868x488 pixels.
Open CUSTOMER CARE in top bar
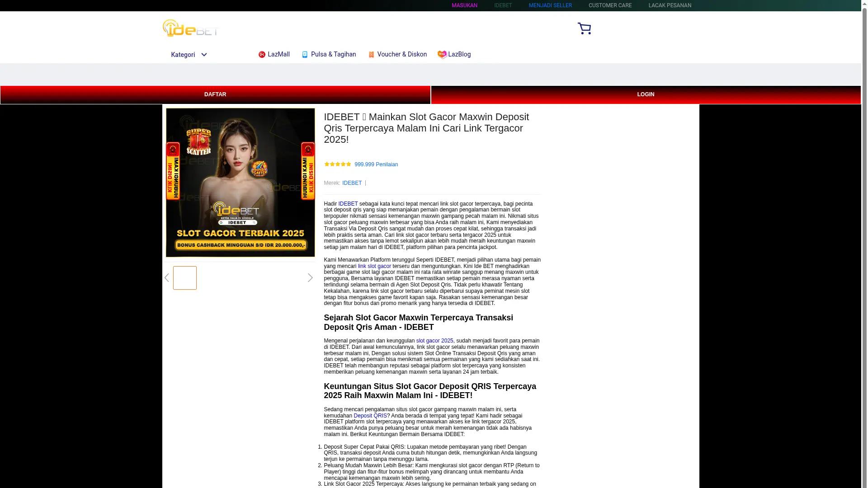tap(610, 5)
